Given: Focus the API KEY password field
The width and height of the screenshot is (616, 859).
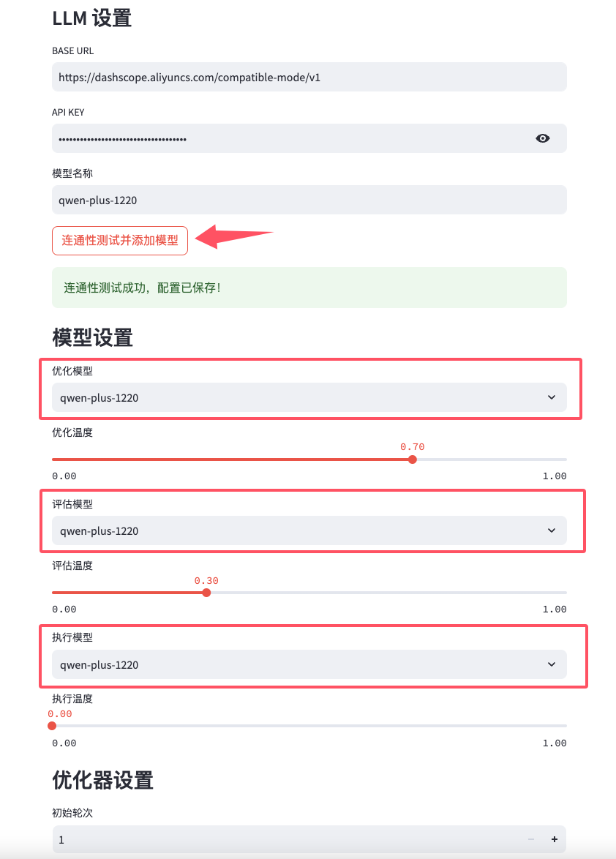Looking at the screenshot, I should click(290, 138).
